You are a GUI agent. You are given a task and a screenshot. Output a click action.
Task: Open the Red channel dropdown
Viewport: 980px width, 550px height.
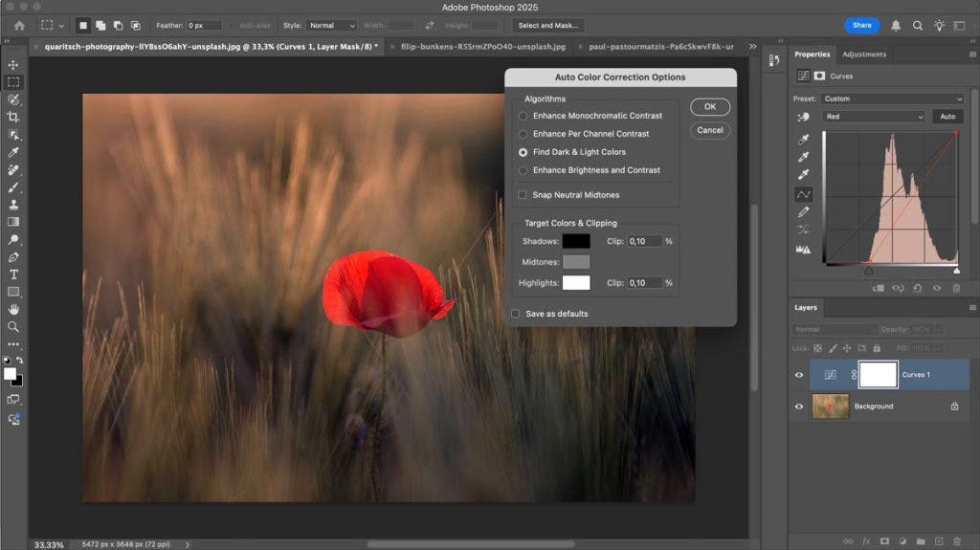click(x=873, y=117)
